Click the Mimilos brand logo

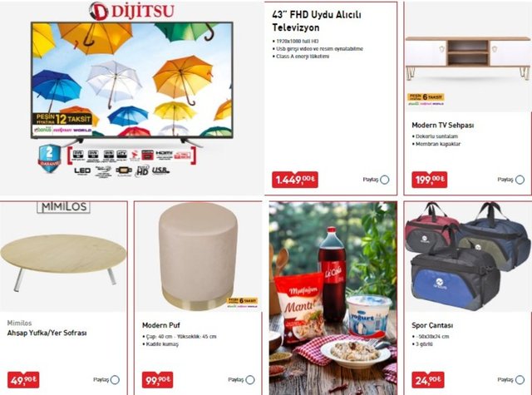[x=63, y=207]
